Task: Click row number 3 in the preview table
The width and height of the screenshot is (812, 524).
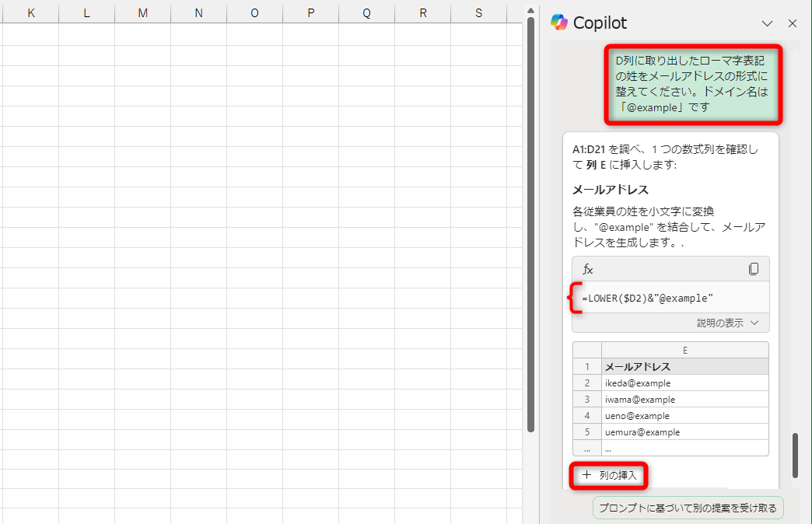Action: click(x=587, y=399)
